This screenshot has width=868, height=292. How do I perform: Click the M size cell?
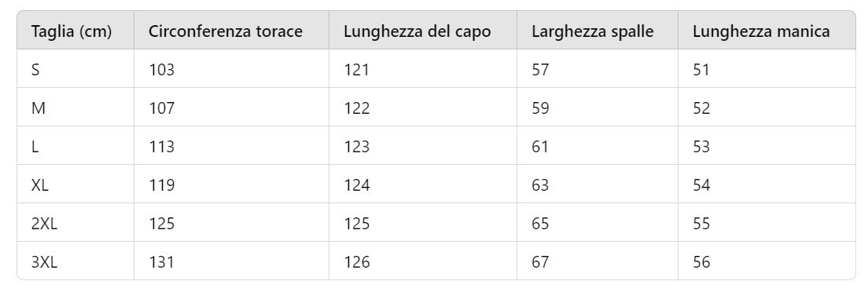(x=39, y=108)
